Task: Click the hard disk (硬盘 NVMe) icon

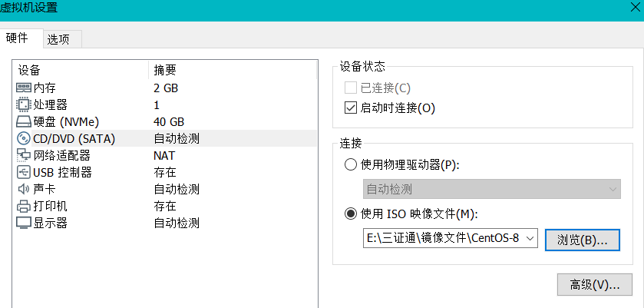Action: click(23, 122)
